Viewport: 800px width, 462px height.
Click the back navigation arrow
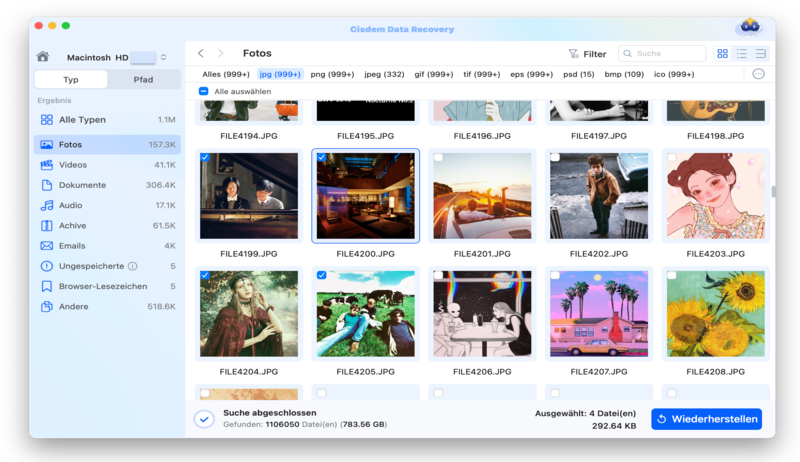[201, 54]
